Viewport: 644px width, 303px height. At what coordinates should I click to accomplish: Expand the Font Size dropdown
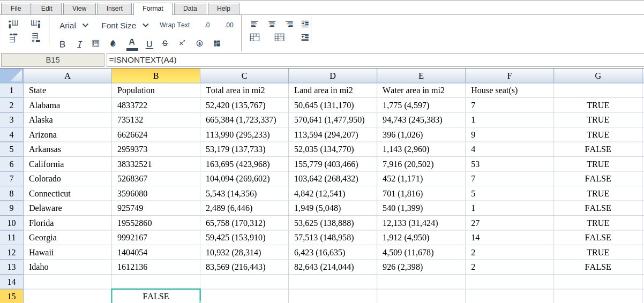(125, 25)
